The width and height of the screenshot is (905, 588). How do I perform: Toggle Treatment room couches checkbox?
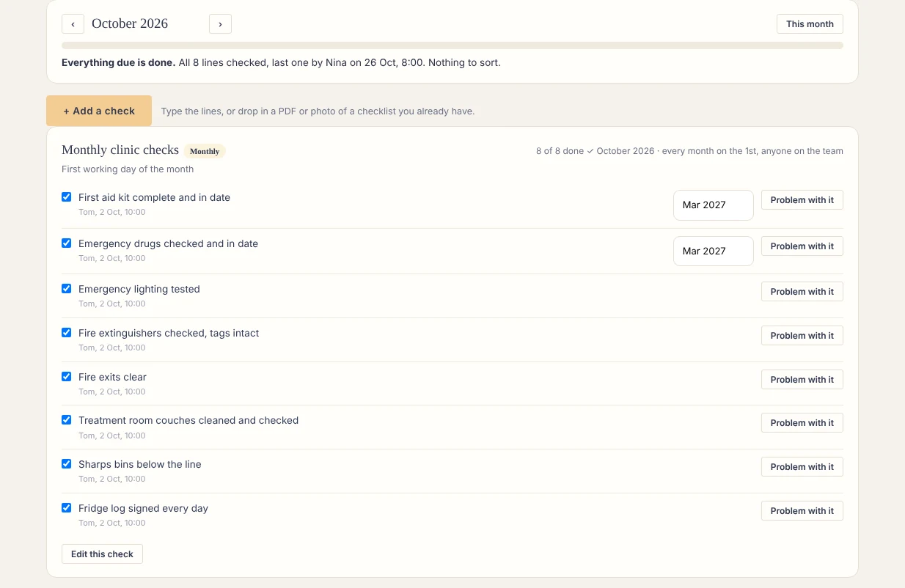point(67,420)
